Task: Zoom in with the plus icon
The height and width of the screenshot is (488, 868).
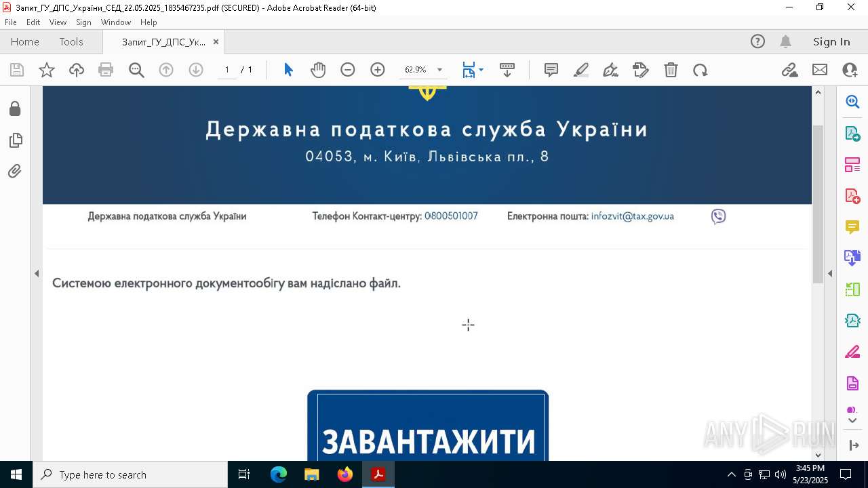Action: tap(378, 70)
